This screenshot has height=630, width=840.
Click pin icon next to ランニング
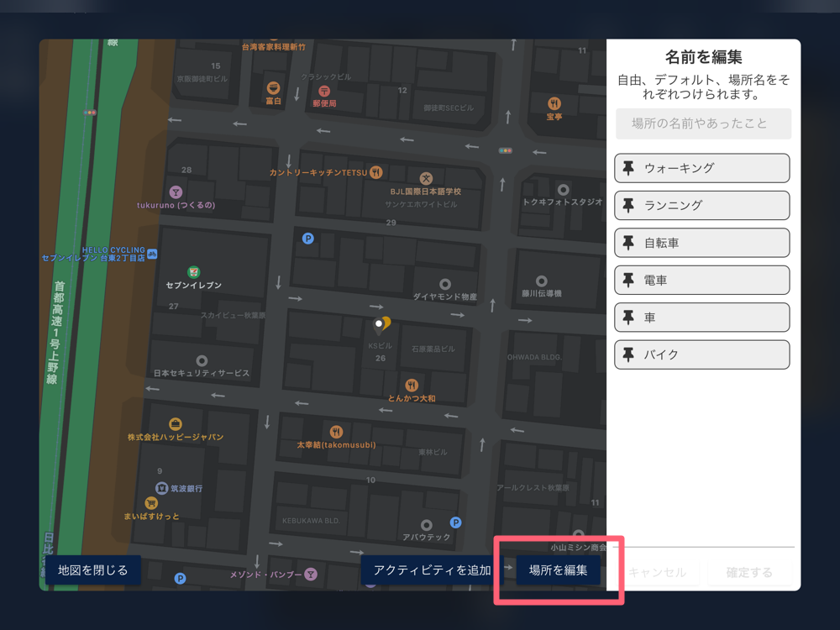coord(628,205)
